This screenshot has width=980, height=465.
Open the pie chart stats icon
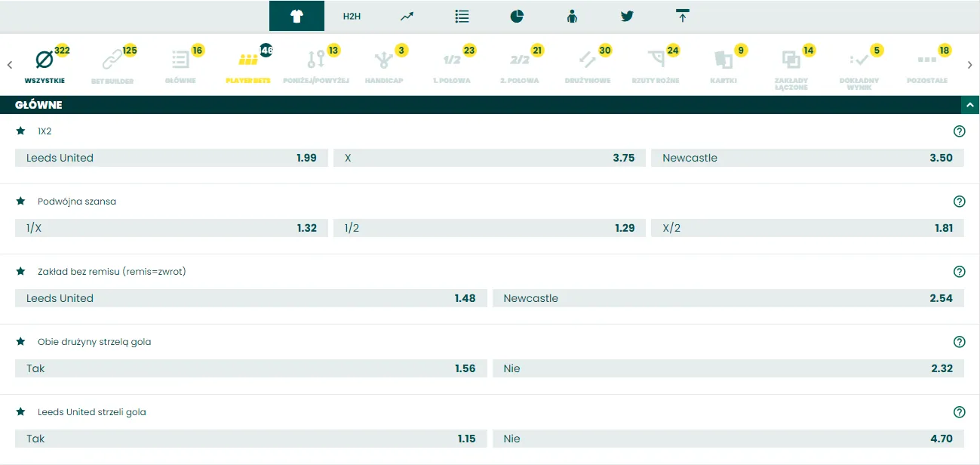[517, 15]
